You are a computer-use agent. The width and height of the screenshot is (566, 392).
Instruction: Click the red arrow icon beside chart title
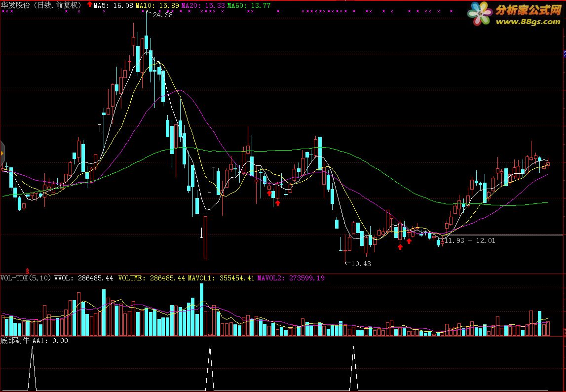[x=89, y=4]
